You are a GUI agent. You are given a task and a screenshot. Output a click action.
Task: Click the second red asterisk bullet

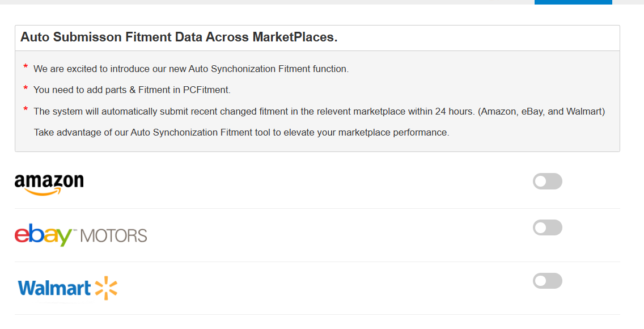click(x=26, y=88)
